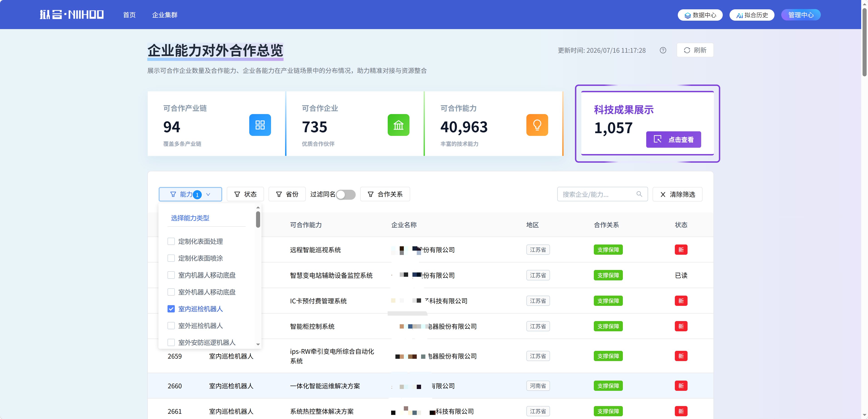Check 室外机器人移动底盘 checkbox
This screenshot has width=868, height=419.
click(x=171, y=292)
